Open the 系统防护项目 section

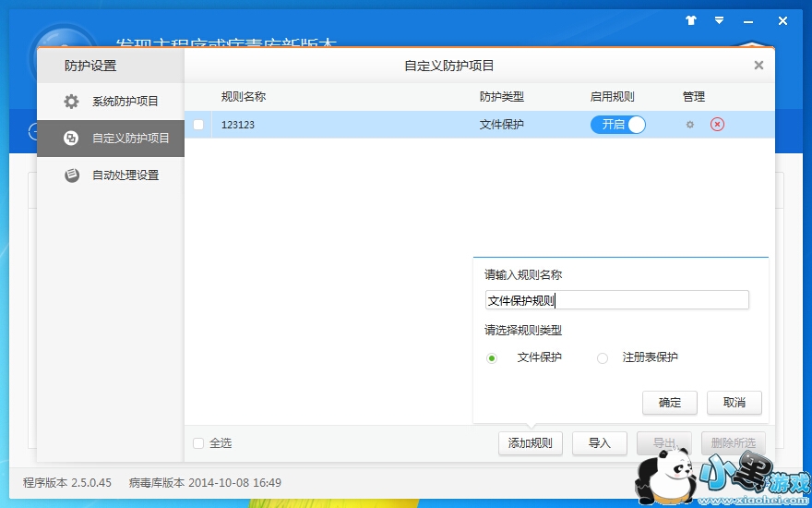(111, 101)
